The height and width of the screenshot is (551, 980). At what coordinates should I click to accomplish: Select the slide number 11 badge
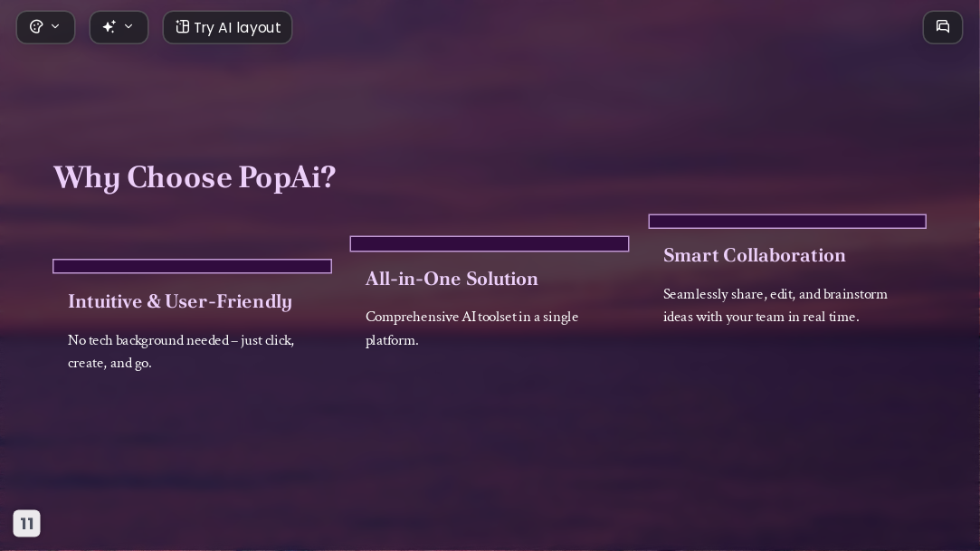tap(27, 524)
